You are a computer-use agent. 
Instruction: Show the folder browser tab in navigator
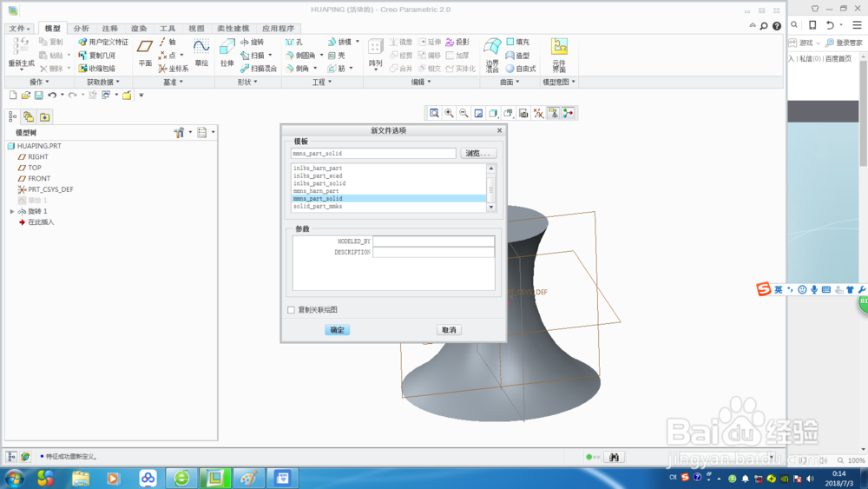click(x=29, y=117)
